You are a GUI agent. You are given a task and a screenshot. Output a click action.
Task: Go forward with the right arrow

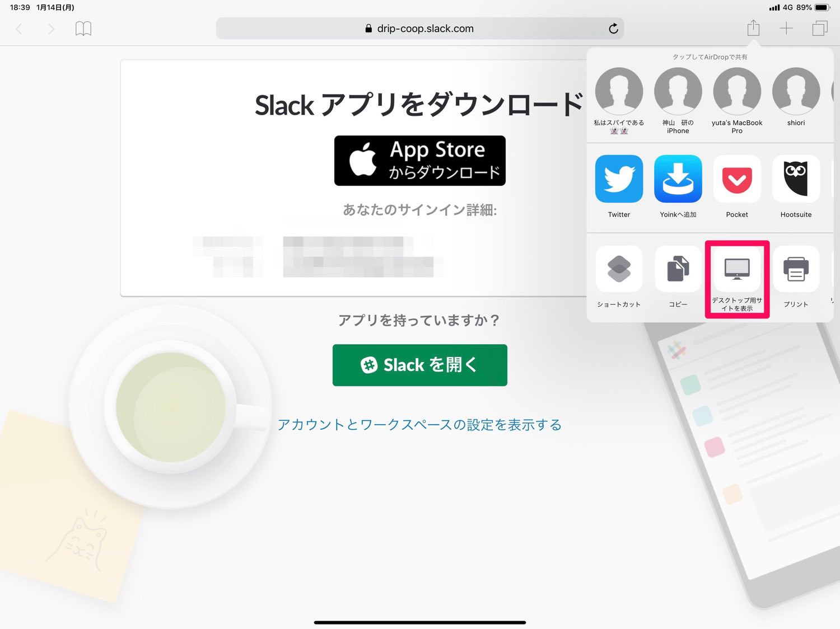click(51, 29)
